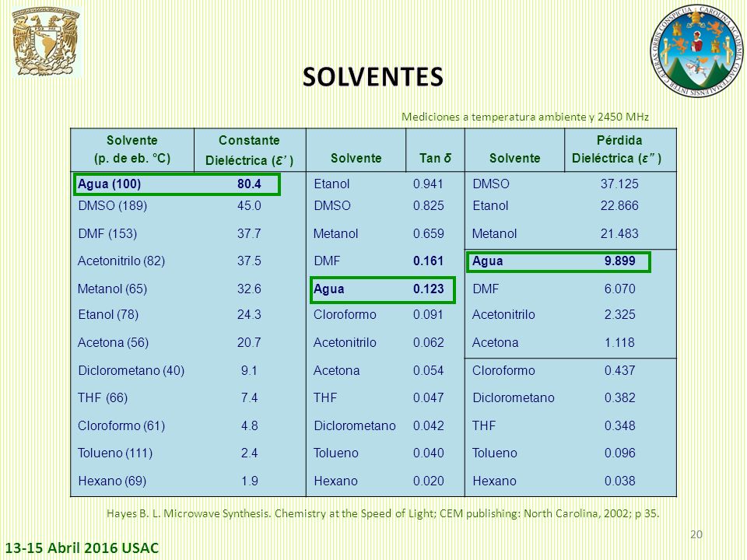
Task: Click the 'DMSO (189)' row label
Action: (x=112, y=205)
